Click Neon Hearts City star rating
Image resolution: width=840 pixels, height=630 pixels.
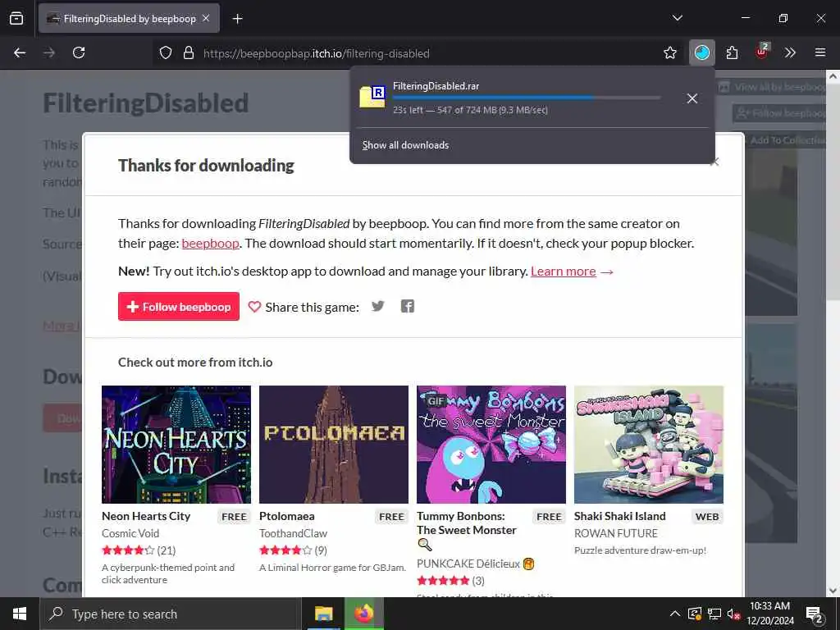pos(128,550)
